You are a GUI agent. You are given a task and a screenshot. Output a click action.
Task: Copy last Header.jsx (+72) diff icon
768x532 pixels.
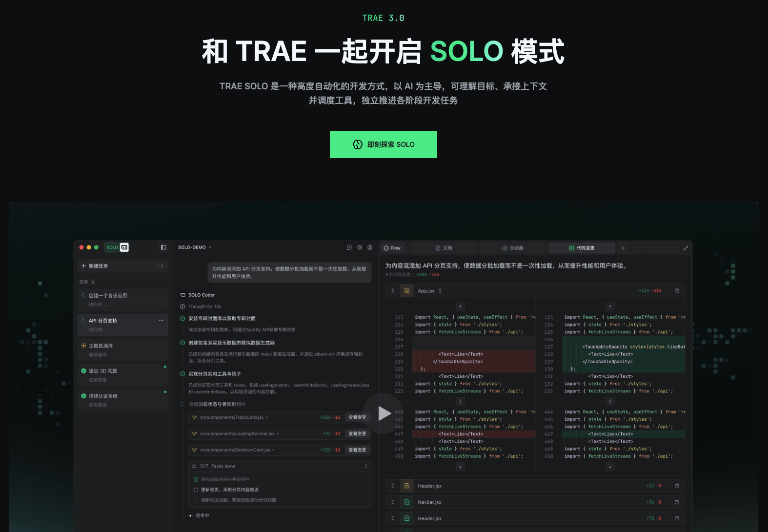point(677,518)
